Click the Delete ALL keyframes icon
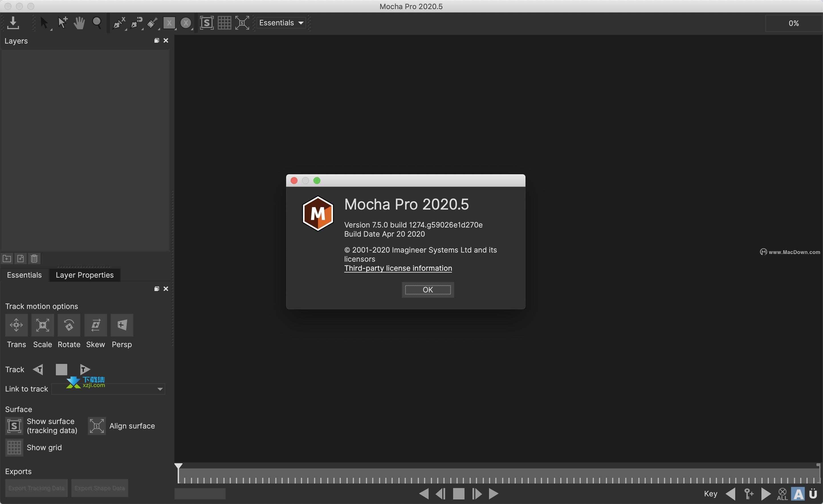 point(782,494)
